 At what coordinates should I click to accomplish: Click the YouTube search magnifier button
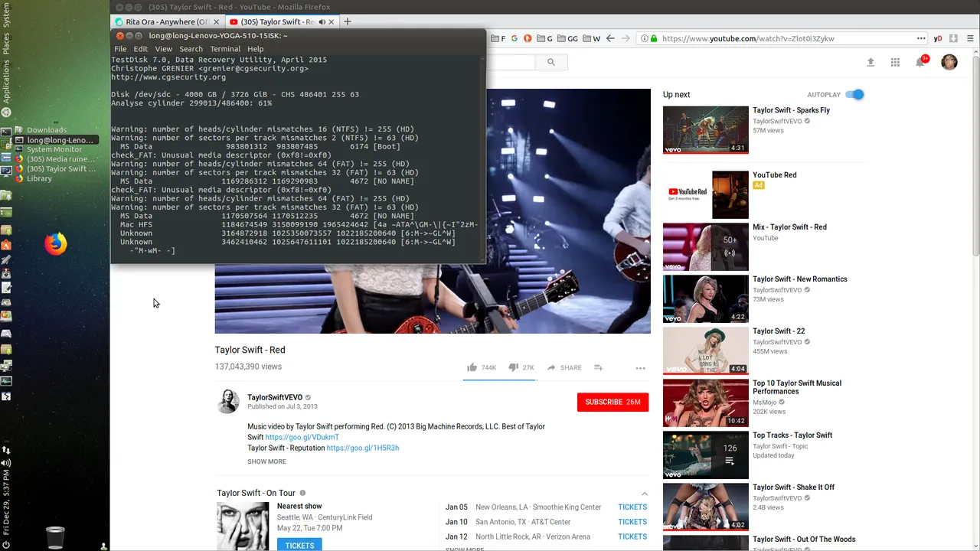[x=550, y=63]
